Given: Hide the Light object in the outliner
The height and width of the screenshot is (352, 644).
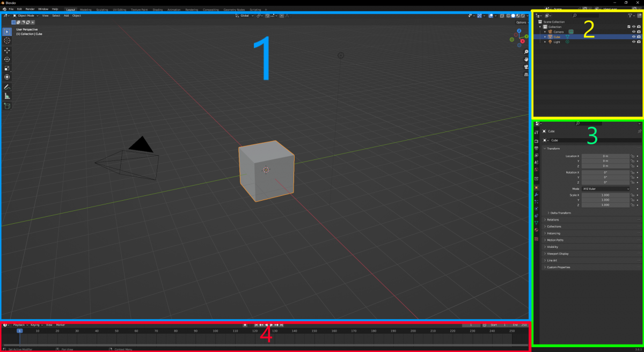Looking at the screenshot, I should pyautogui.click(x=634, y=42).
